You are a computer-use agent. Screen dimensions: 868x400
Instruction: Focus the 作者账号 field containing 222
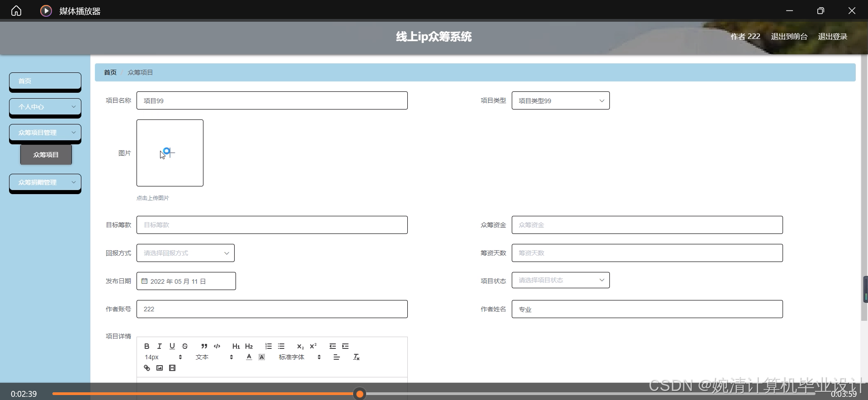pos(272,309)
